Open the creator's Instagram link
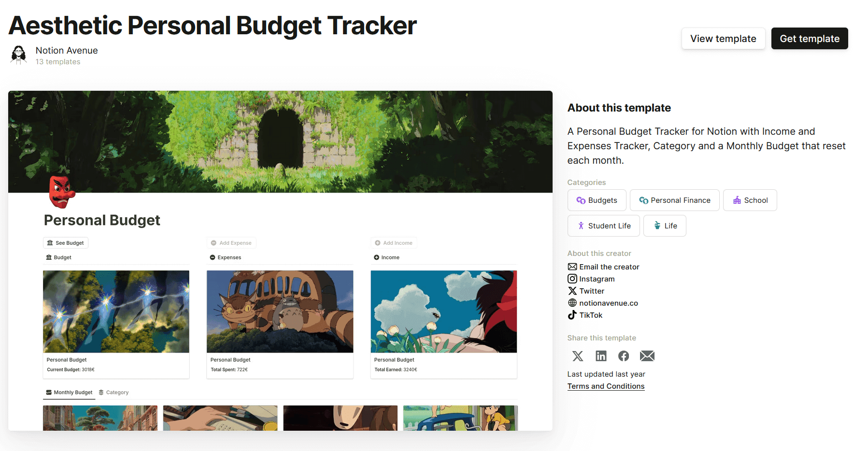Screen dimensions: 868x451 pos(597,279)
